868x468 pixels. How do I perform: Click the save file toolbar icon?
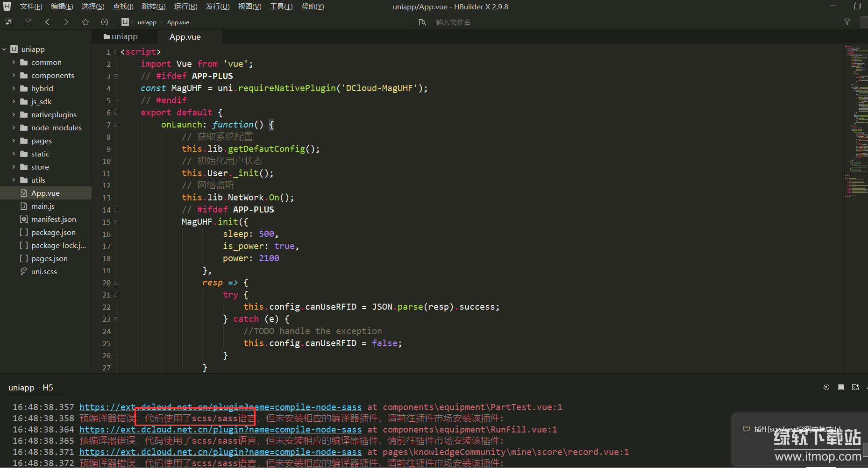point(28,22)
